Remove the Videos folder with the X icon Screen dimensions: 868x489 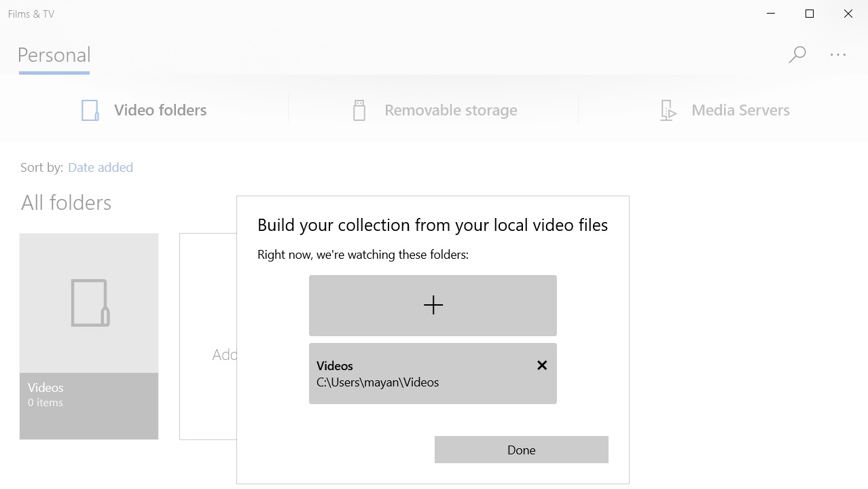pyautogui.click(x=541, y=365)
